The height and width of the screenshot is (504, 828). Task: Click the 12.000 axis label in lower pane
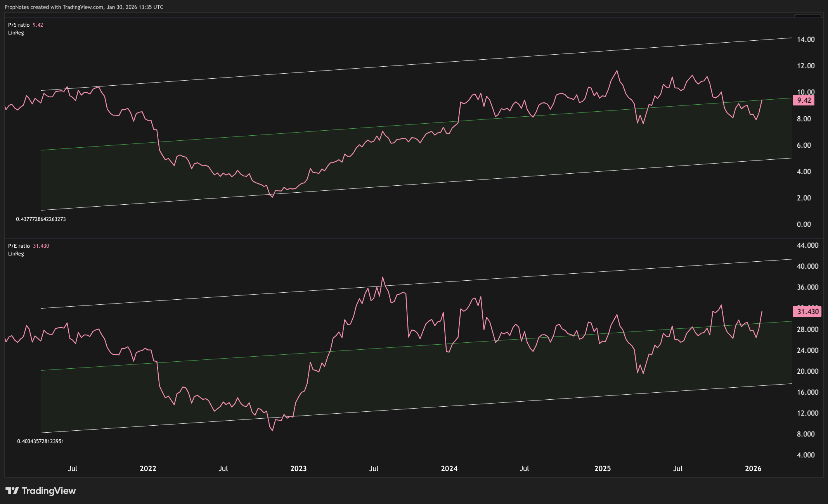[x=808, y=413]
